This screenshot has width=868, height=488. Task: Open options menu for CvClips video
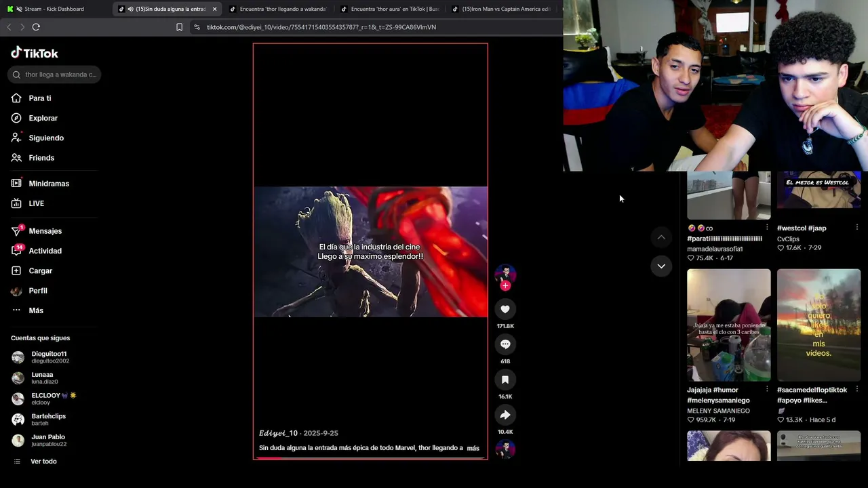coord(857,228)
